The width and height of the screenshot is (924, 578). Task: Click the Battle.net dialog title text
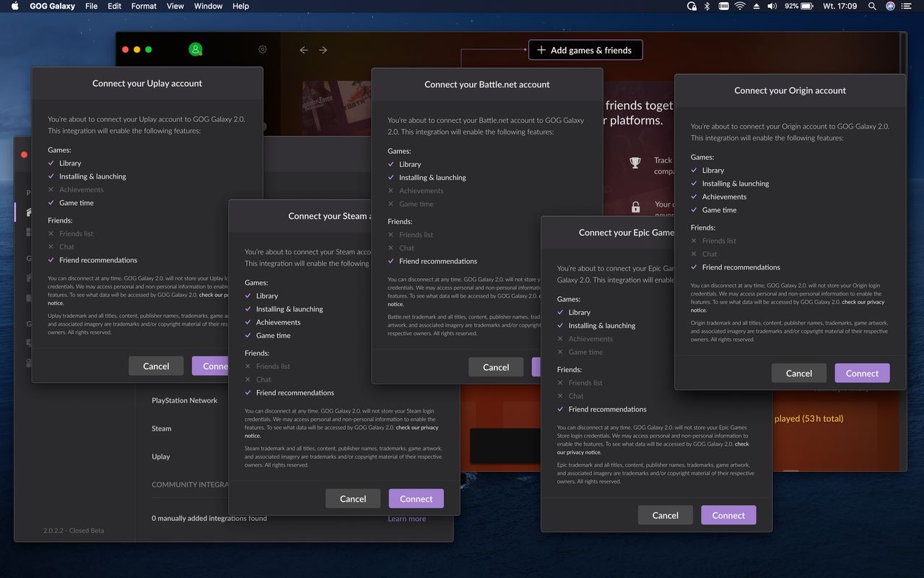[x=487, y=85]
